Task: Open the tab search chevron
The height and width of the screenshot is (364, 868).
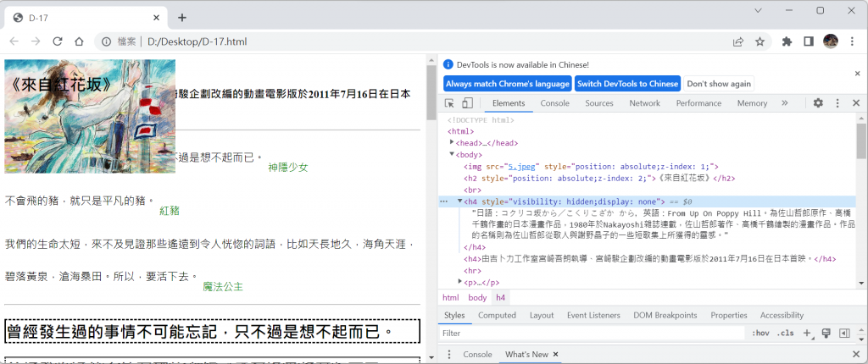Action: pos(759,10)
